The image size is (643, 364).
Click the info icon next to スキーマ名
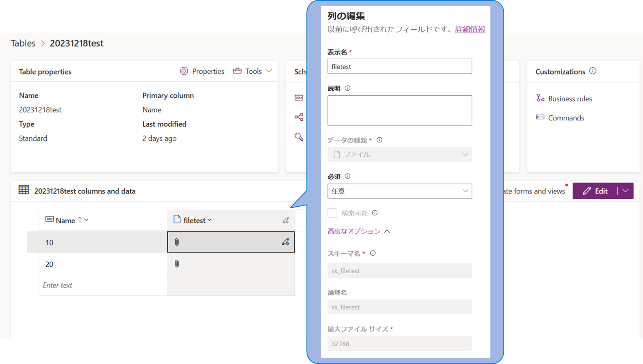(373, 253)
